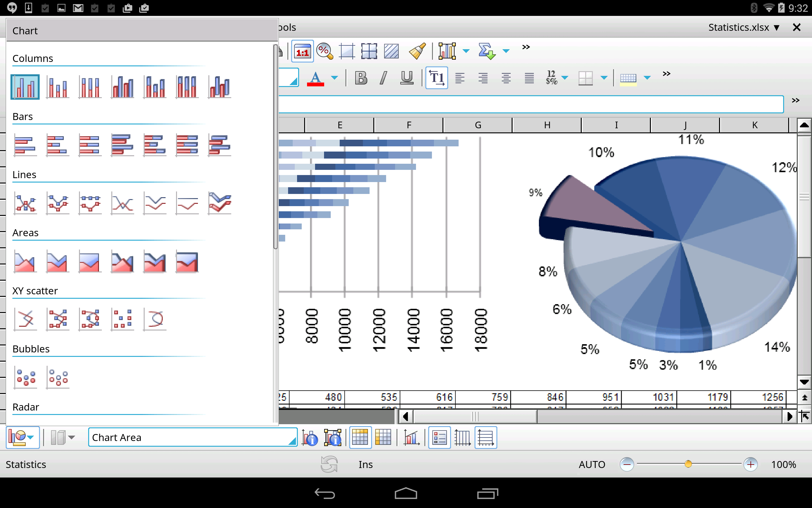
Task: Open the chart element properties info icon
Action: pos(310,438)
